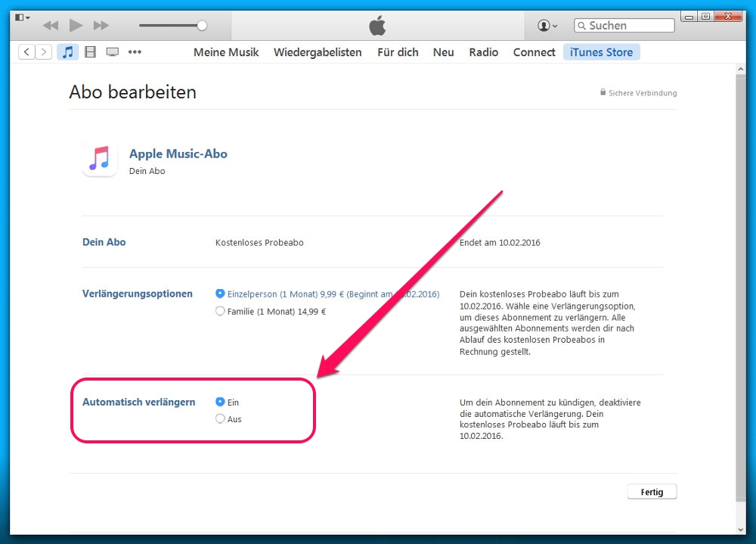
Task: Switch to the Movies library icon
Action: 91,52
